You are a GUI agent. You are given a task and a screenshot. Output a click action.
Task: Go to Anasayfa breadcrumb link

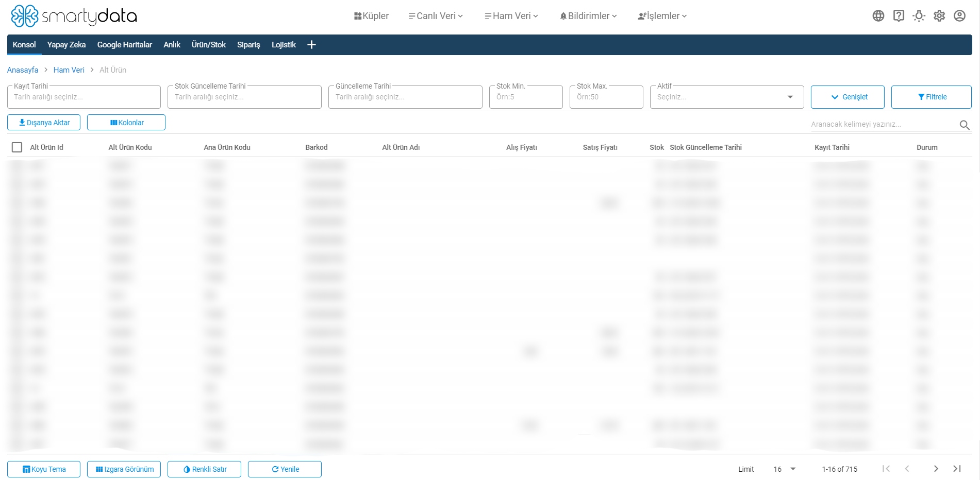pos(23,70)
